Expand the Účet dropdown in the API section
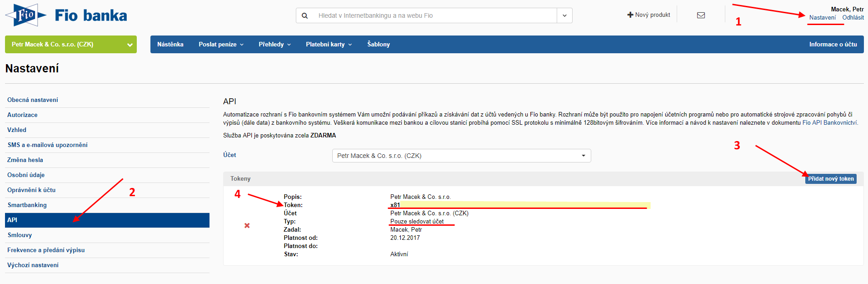Image resolution: width=868 pixels, height=284 pixels. (x=461, y=156)
